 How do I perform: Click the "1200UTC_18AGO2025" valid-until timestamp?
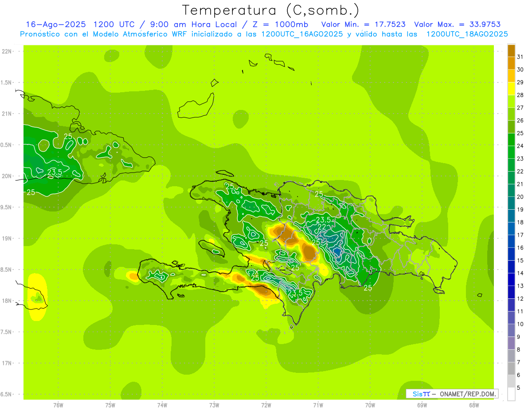coord(467,34)
